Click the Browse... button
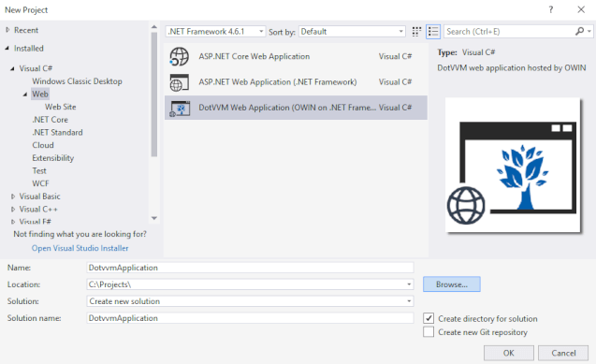The image size is (596, 364). pyautogui.click(x=452, y=284)
